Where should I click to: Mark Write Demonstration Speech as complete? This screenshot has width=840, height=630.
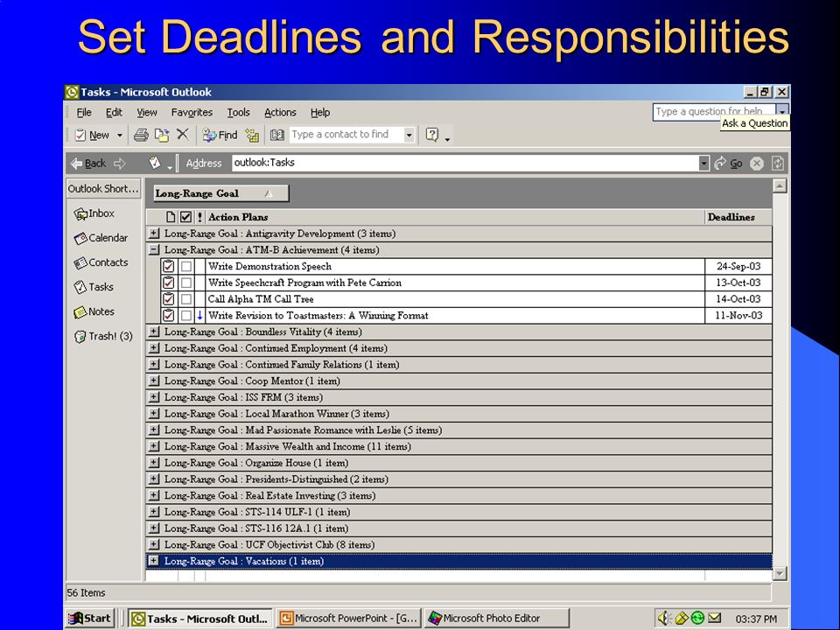(185, 266)
